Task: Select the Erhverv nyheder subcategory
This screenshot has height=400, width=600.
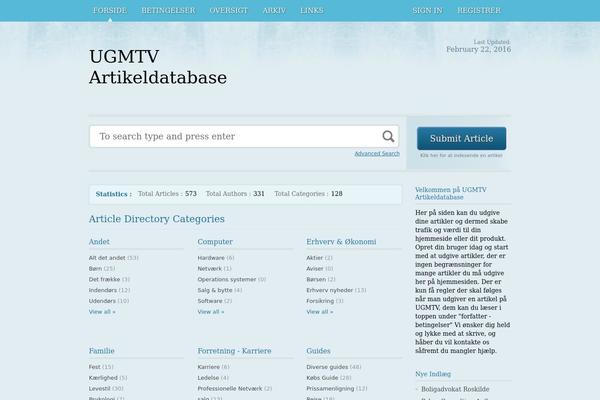Action: 329,290
